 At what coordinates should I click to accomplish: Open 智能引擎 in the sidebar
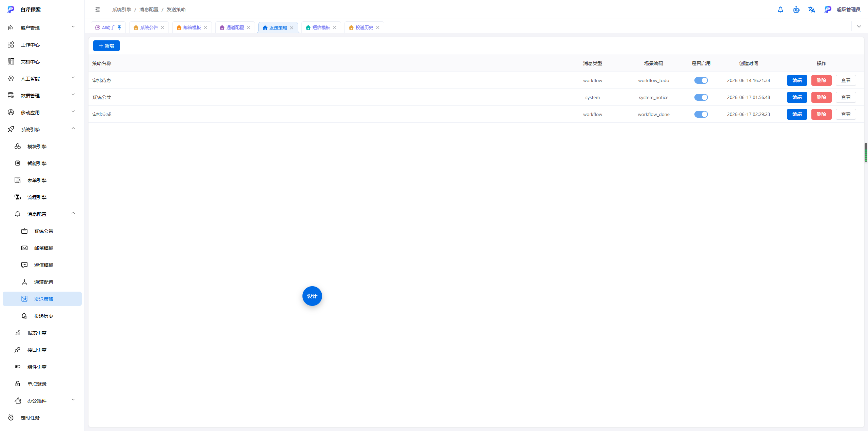[x=42, y=163]
